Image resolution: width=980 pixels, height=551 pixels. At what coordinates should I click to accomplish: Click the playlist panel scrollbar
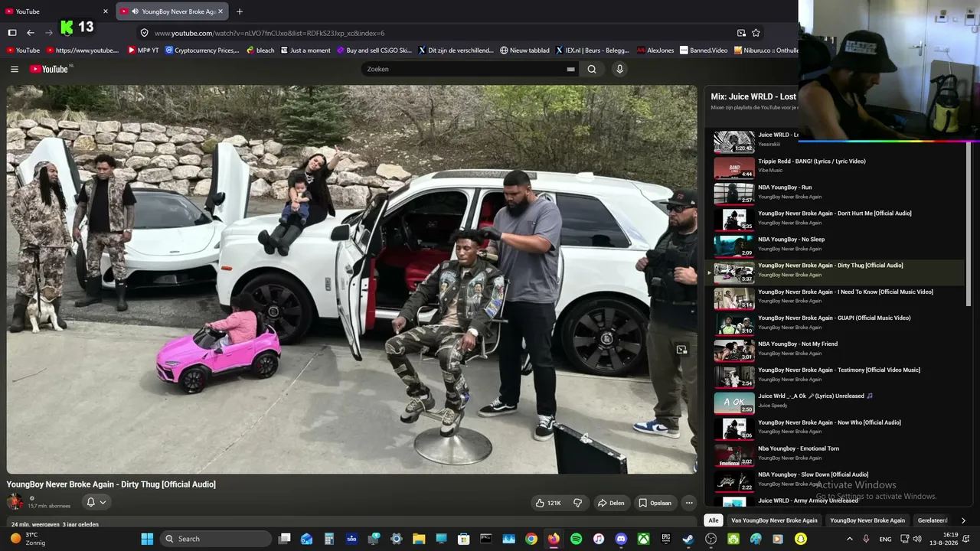(967, 222)
